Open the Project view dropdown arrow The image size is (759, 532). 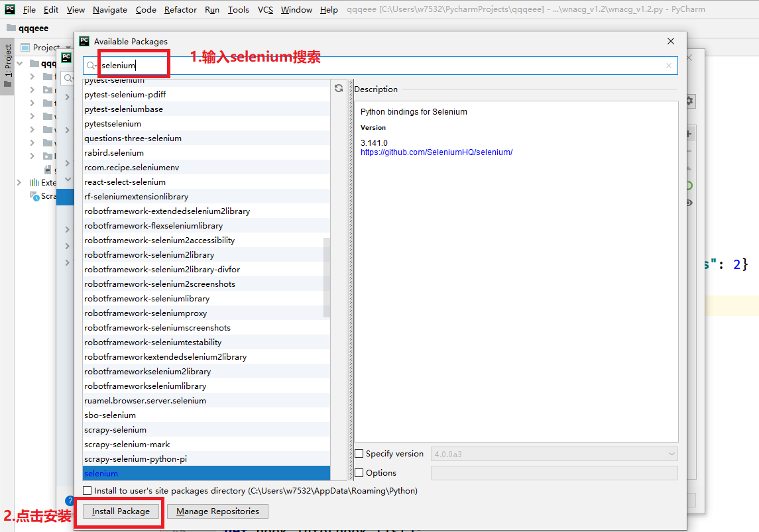(x=68, y=48)
